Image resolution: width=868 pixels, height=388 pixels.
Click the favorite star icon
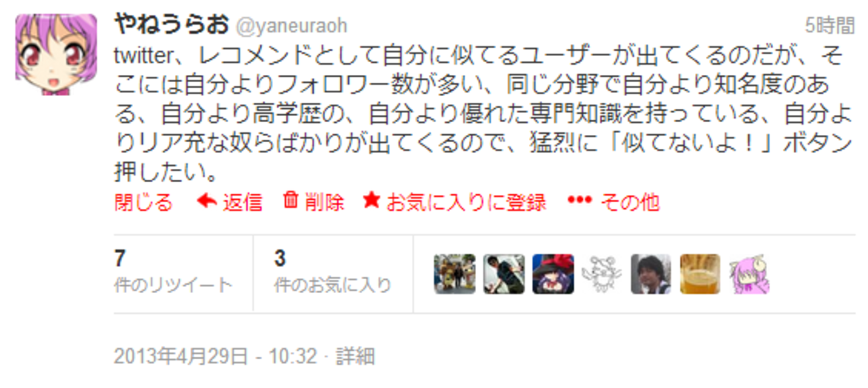pyautogui.click(x=371, y=200)
